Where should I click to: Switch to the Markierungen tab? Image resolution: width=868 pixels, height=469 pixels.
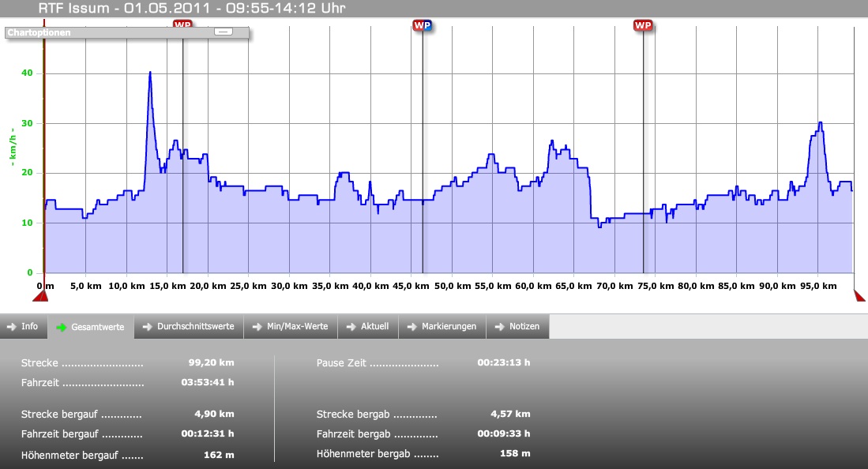(x=442, y=327)
